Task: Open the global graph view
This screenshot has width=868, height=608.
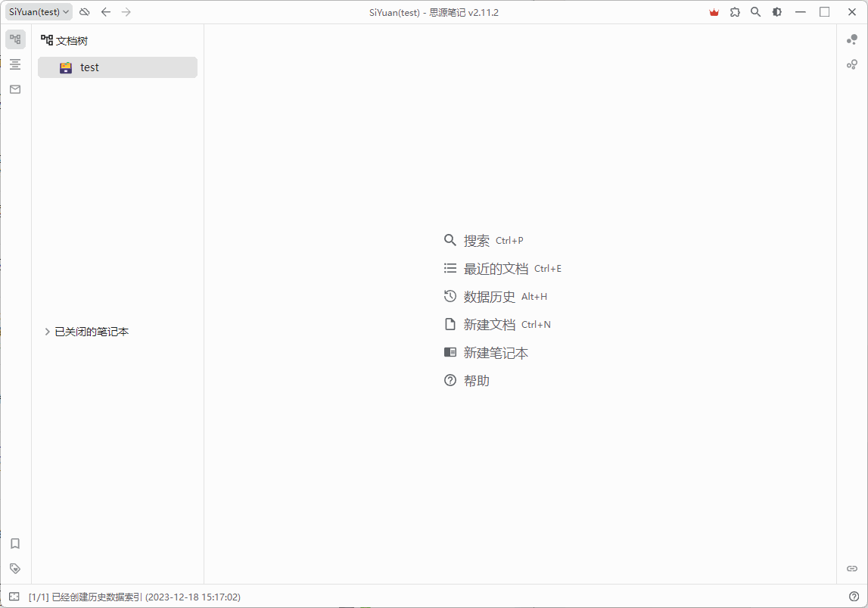Action: coord(852,39)
